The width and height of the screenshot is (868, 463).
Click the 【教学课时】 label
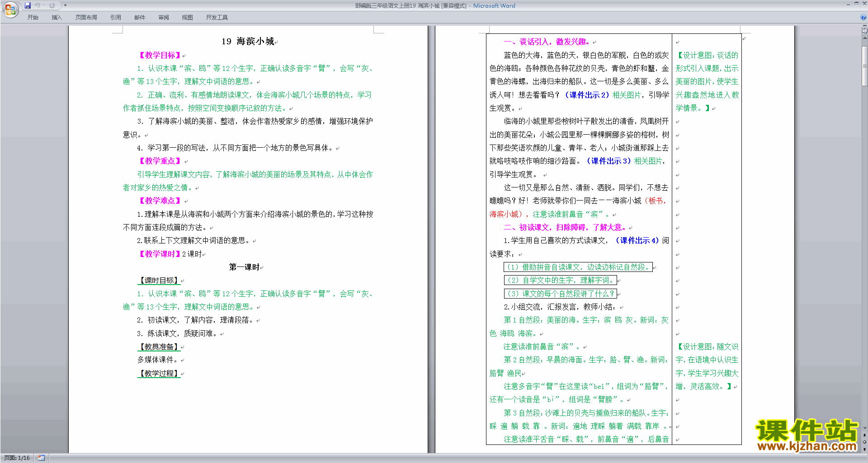coord(160,254)
